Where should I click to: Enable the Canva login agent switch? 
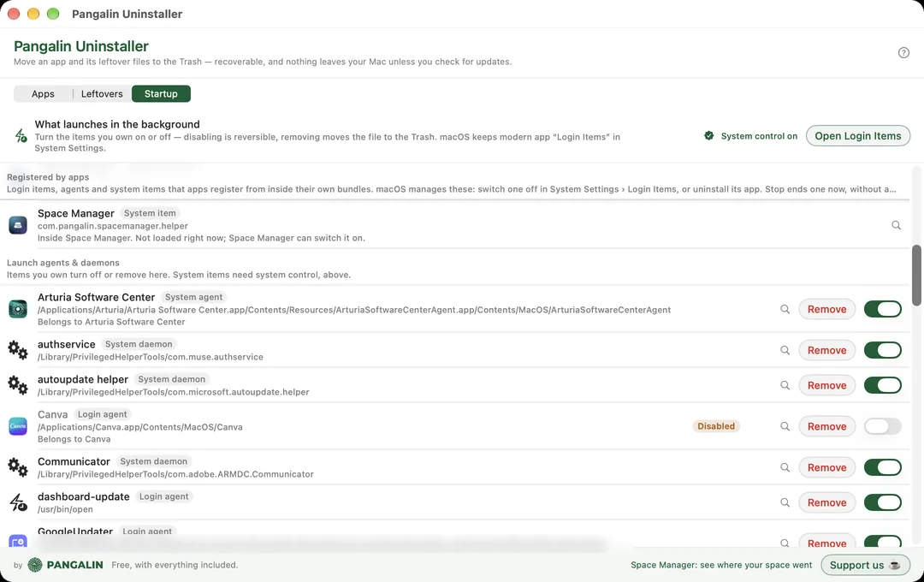882,426
